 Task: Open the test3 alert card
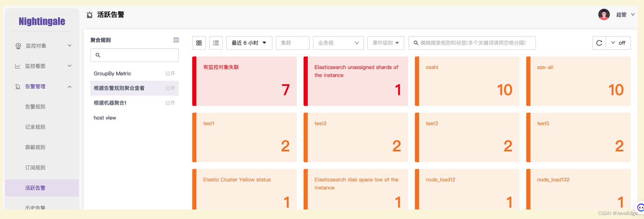click(x=467, y=137)
